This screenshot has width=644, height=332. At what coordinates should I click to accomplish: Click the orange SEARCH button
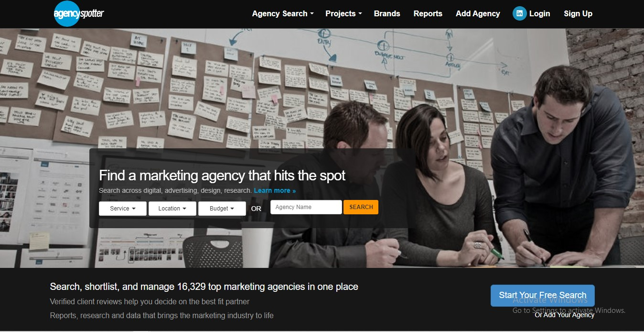tap(361, 207)
